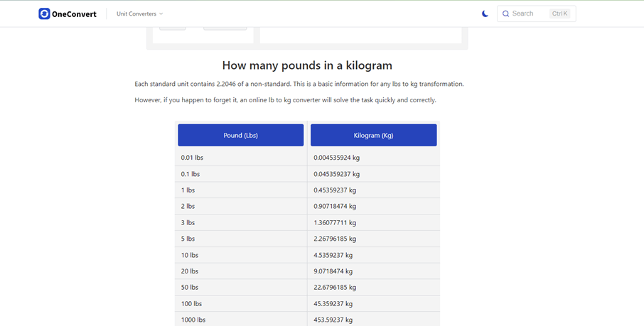
Task: Click the OneConvert brand name text
Action: pos(74,14)
